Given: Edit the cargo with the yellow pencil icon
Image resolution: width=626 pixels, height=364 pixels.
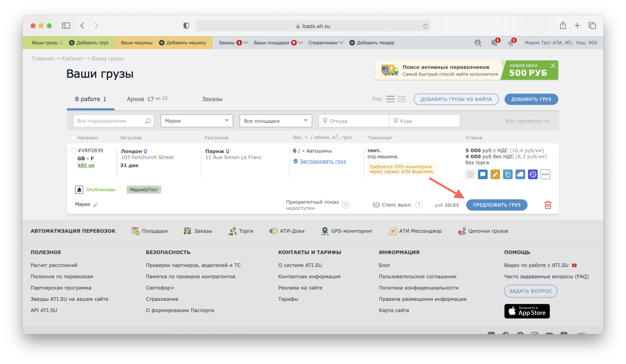Looking at the screenshot, I should point(495,174).
